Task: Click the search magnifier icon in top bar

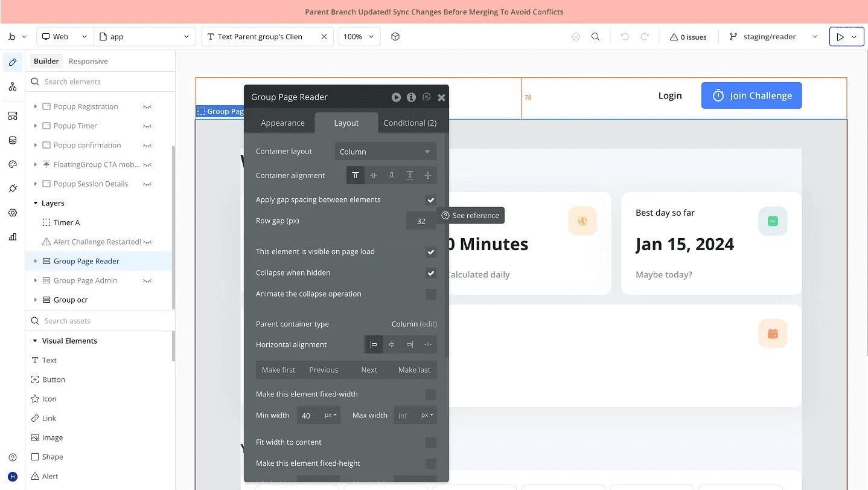Action: (x=595, y=37)
